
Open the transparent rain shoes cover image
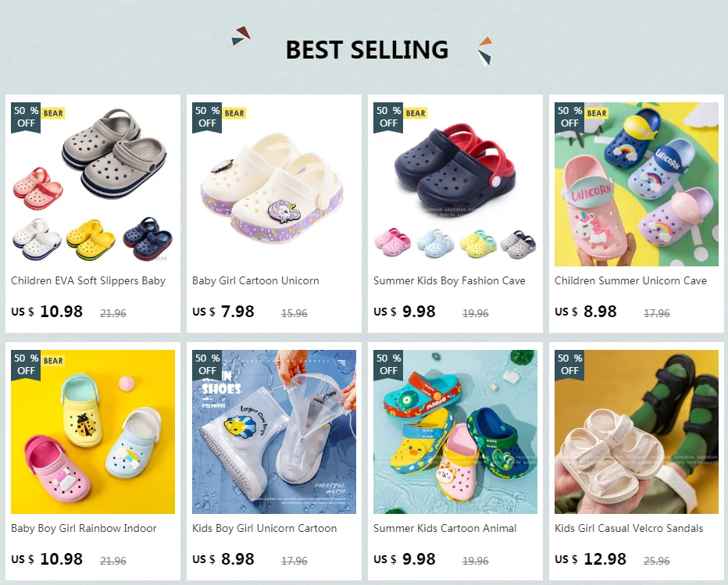pos(274,432)
